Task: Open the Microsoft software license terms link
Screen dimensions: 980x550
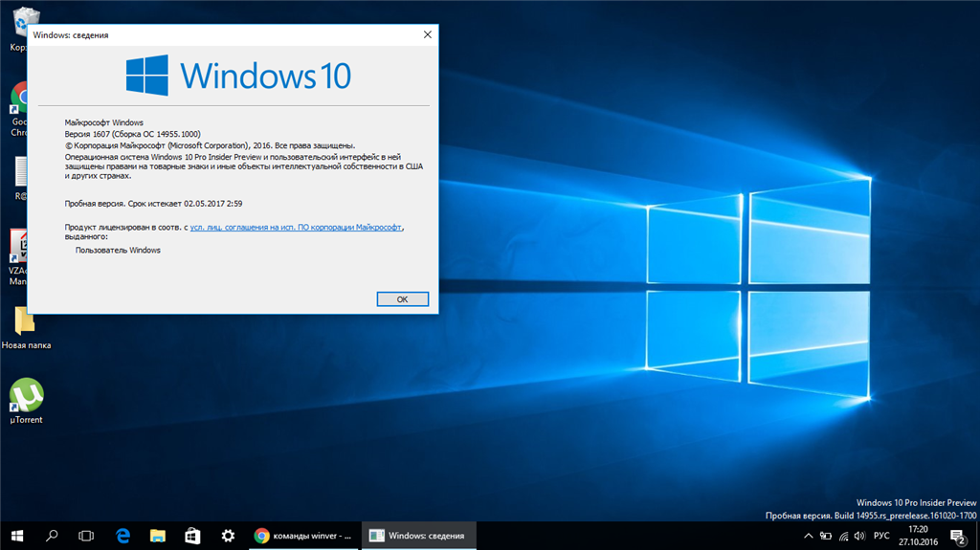Action: (x=296, y=228)
